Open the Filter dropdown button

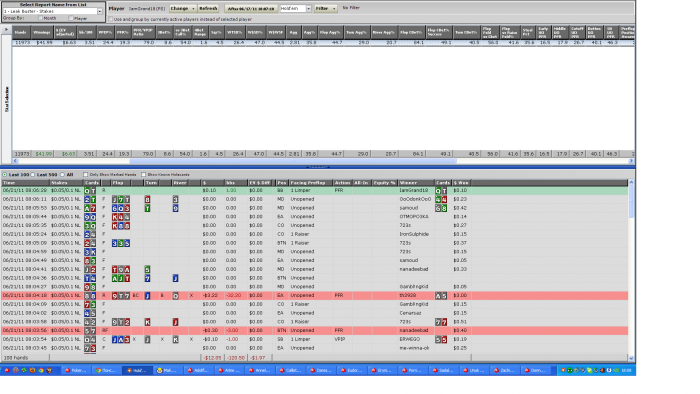pyautogui.click(x=325, y=8)
